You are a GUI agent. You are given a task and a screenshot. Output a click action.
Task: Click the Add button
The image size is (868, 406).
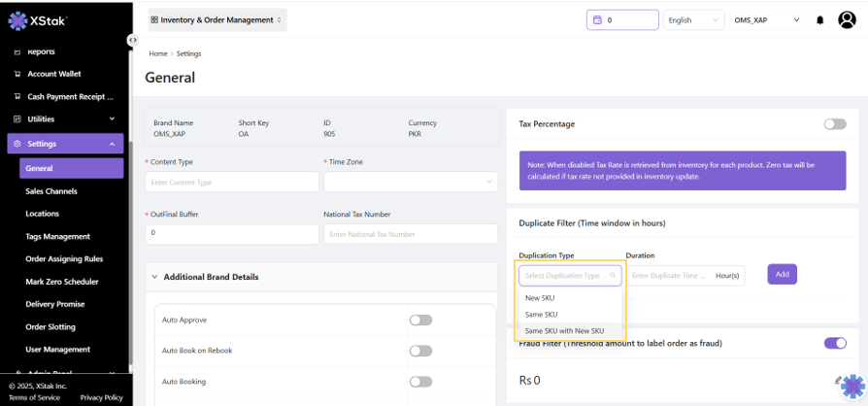(782, 275)
